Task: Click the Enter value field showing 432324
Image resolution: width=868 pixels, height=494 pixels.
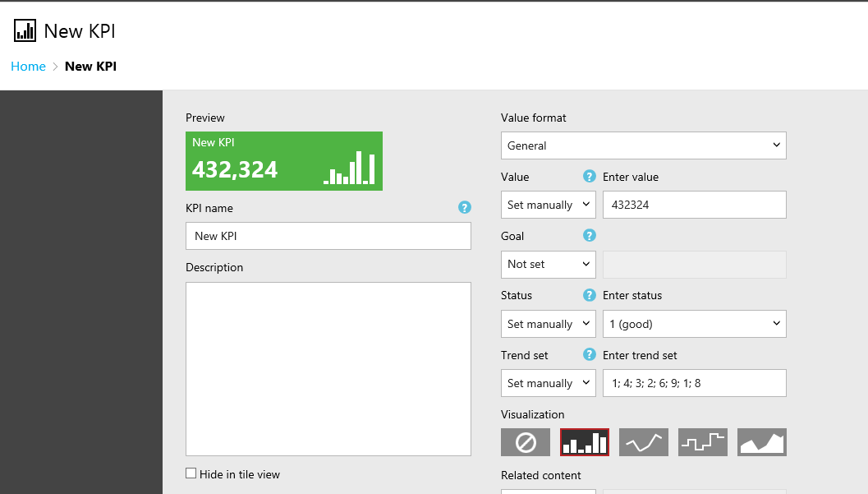Action: [x=694, y=205]
